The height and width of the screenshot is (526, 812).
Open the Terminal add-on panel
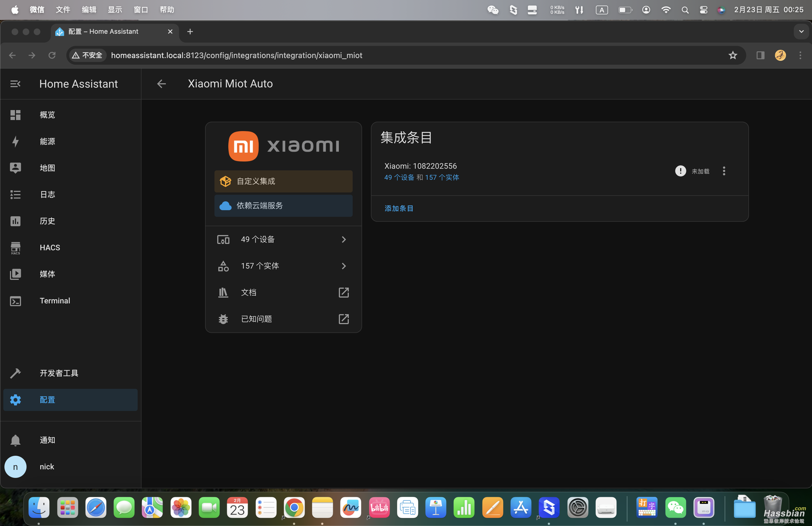(x=70, y=301)
